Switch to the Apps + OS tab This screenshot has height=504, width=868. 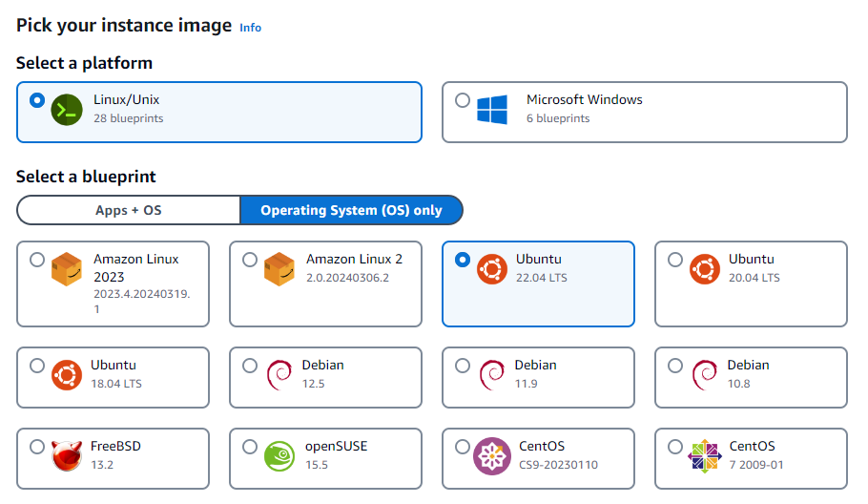(128, 210)
